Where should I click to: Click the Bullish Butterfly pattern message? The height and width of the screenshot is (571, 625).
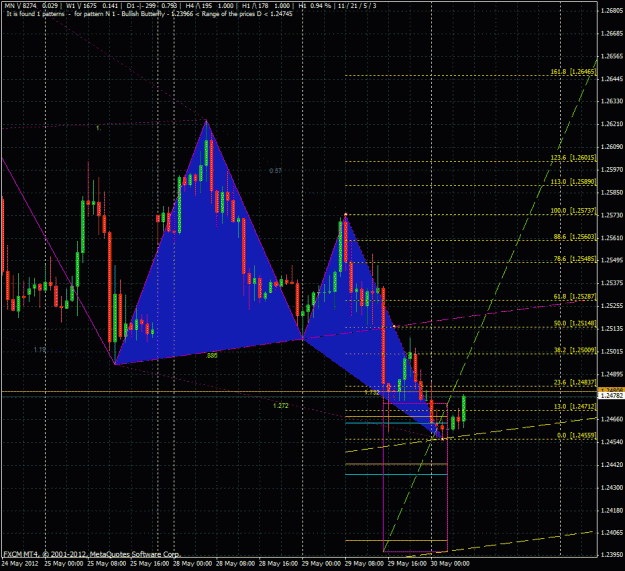tap(149, 14)
